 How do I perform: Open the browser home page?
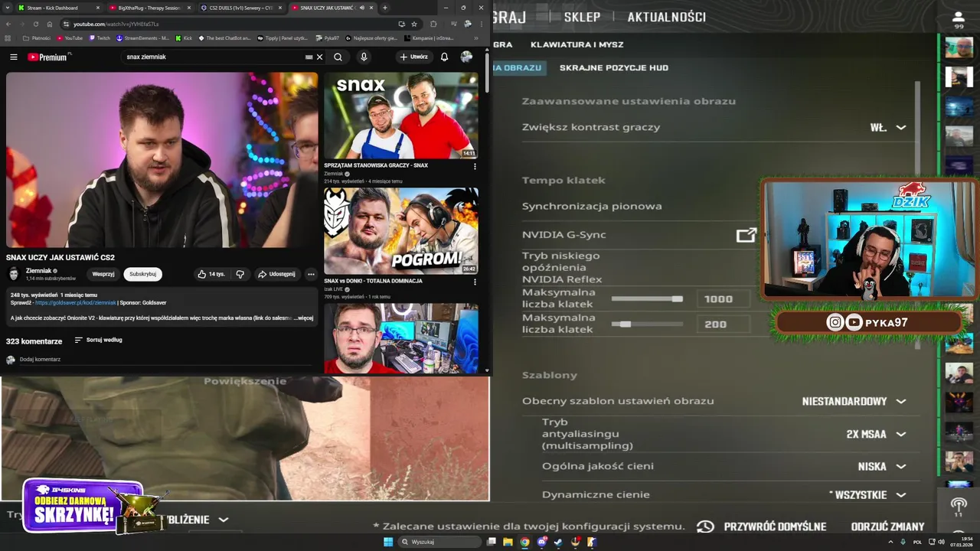tap(49, 24)
